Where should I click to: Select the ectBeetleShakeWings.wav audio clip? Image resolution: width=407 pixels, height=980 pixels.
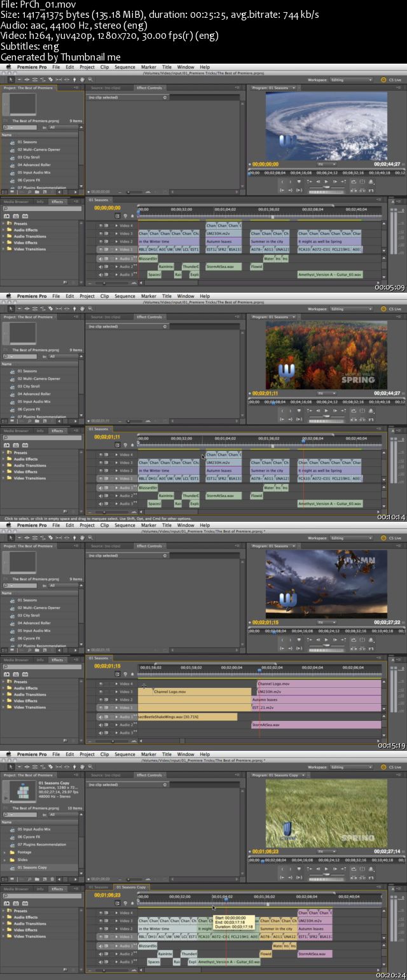pyautogui.click(x=188, y=717)
